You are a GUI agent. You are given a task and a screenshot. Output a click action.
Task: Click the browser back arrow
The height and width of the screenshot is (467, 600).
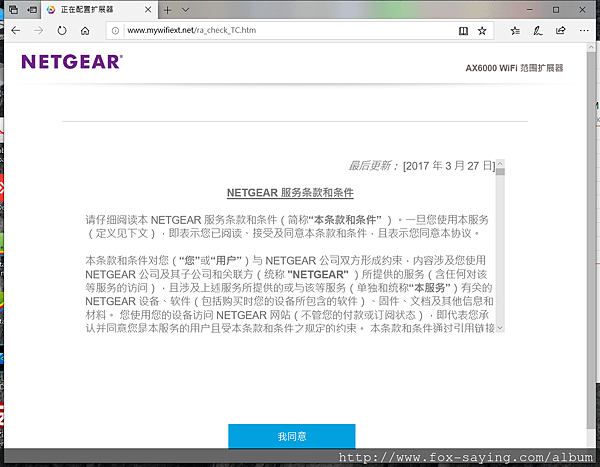coord(16,30)
